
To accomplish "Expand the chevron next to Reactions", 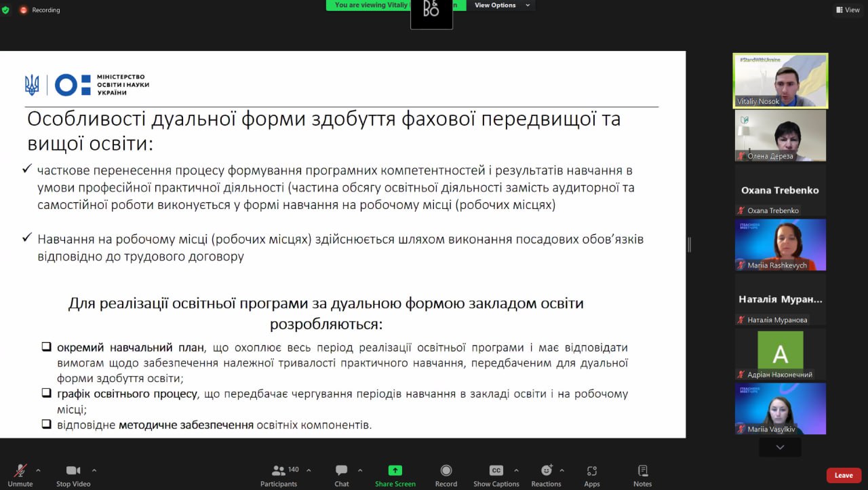I will tap(561, 470).
